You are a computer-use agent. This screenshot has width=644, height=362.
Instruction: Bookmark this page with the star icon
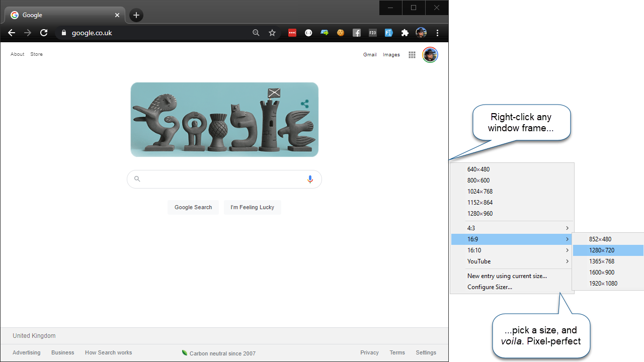tap(272, 33)
